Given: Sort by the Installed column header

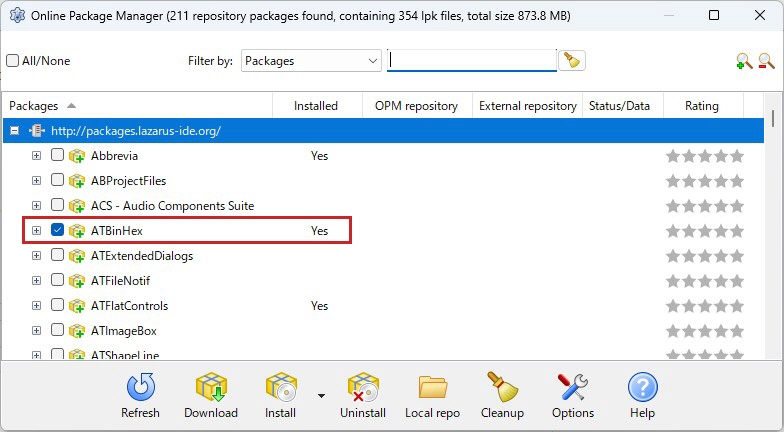Looking at the screenshot, I should (315, 106).
